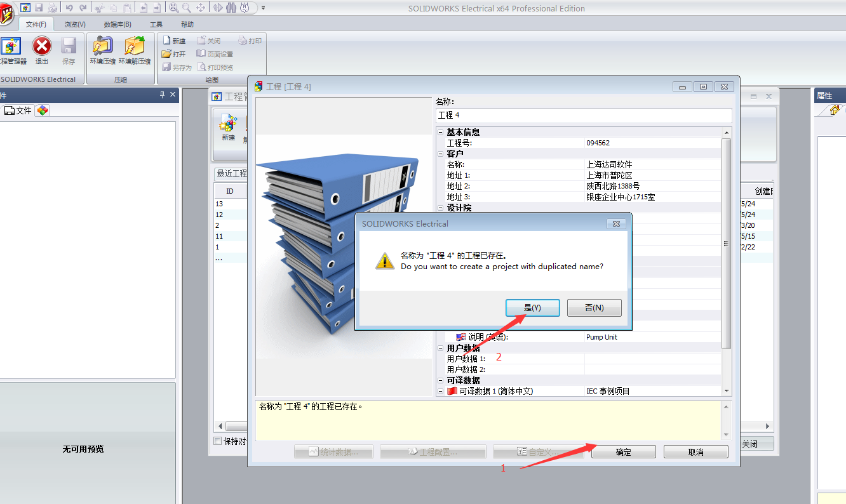Click the paste clipboard icon in quick access toolbar
The width and height of the screenshot is (846, 504).
(127, 8)
